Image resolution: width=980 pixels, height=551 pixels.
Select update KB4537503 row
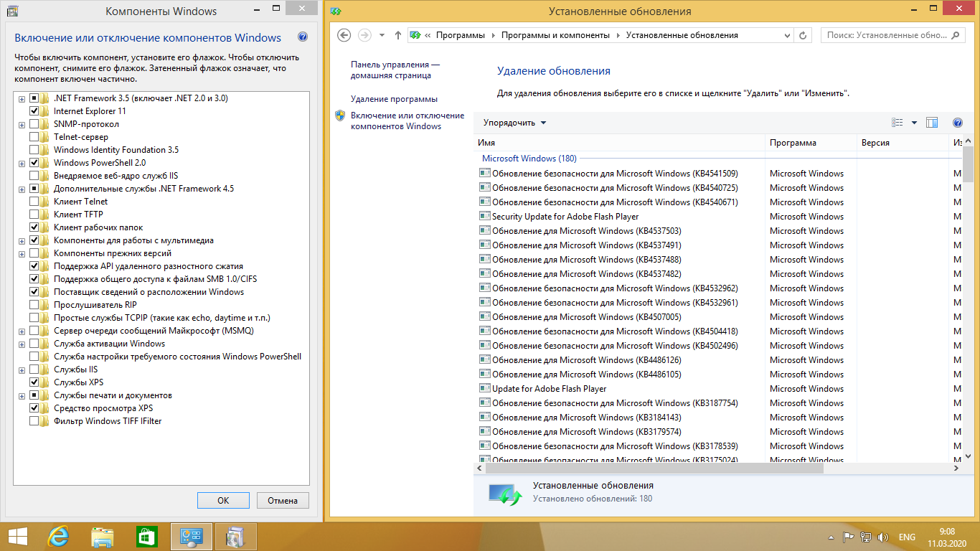click(717, 231)
